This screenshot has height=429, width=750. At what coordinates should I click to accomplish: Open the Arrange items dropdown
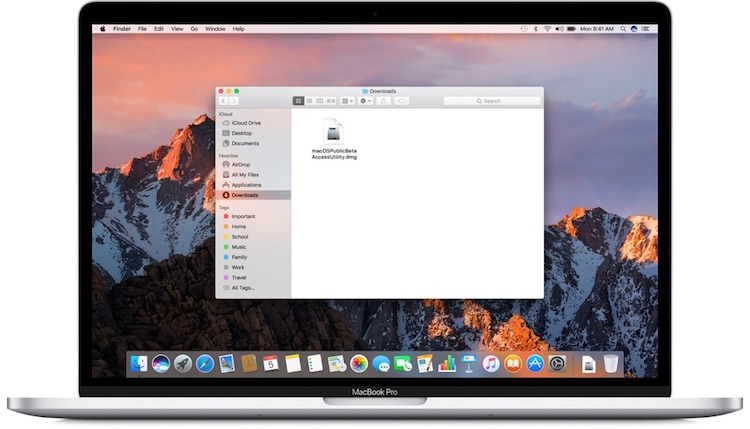click(x=347, y=101)
